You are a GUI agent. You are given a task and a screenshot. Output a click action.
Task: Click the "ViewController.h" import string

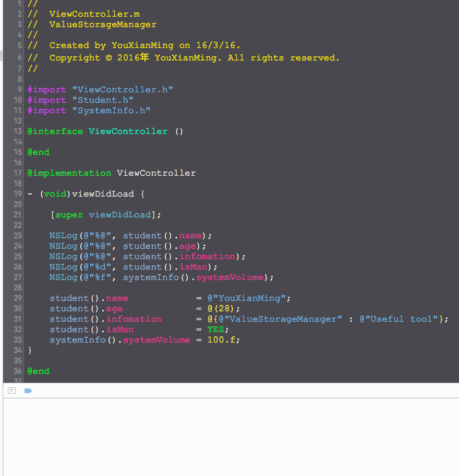123,90
